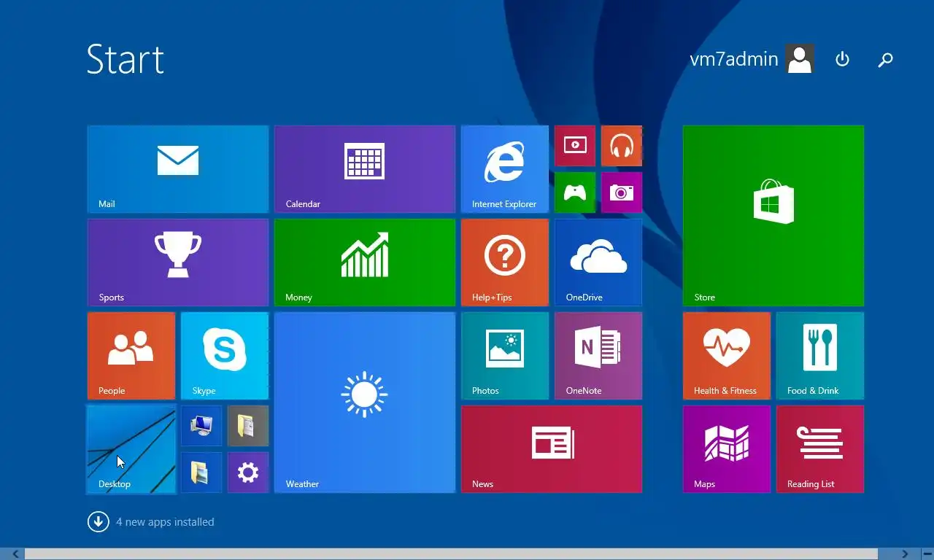Open the Photos tile
This screenshot has width=934, height=560.
[x=505, y=356]
